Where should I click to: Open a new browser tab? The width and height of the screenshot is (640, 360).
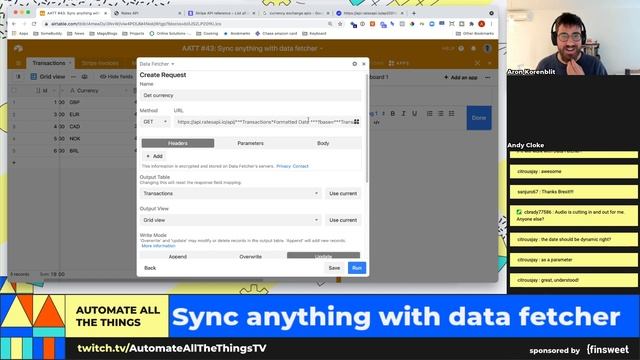pyautogui.click(x=414, y=13)
